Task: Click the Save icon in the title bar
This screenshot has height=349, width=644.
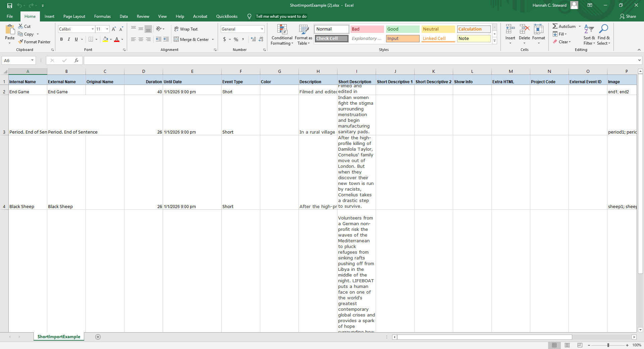Action: click(x=10, y=5)
